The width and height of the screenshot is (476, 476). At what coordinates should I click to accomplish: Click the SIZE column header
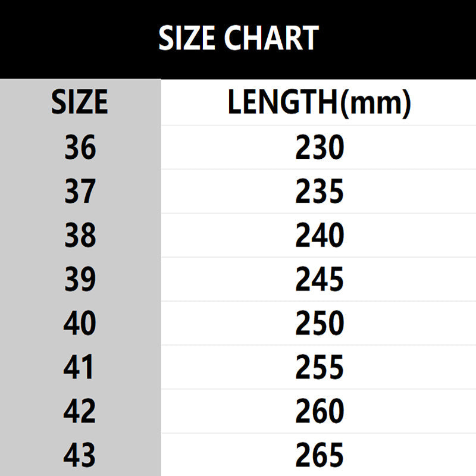(x=80, y=102)
